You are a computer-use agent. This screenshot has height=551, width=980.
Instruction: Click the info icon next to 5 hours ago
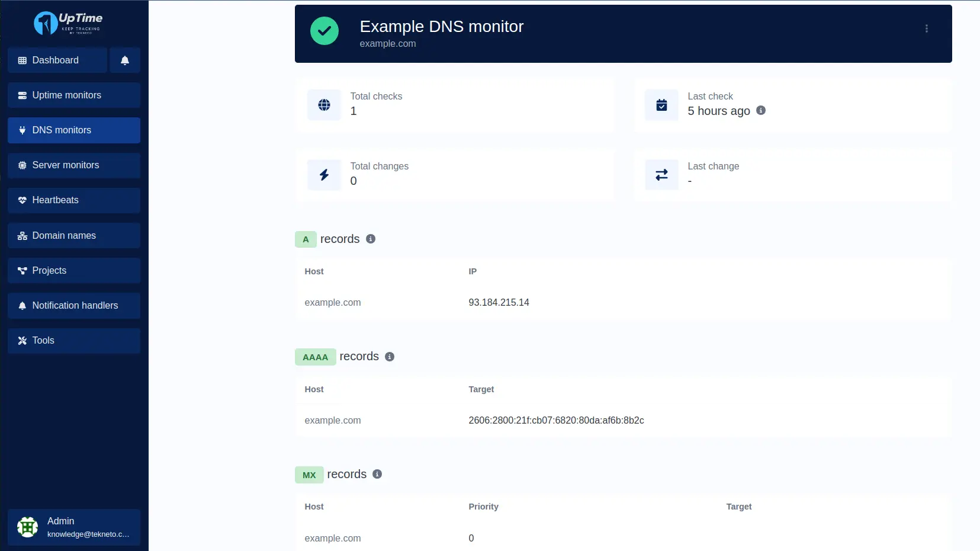[761, 111]
